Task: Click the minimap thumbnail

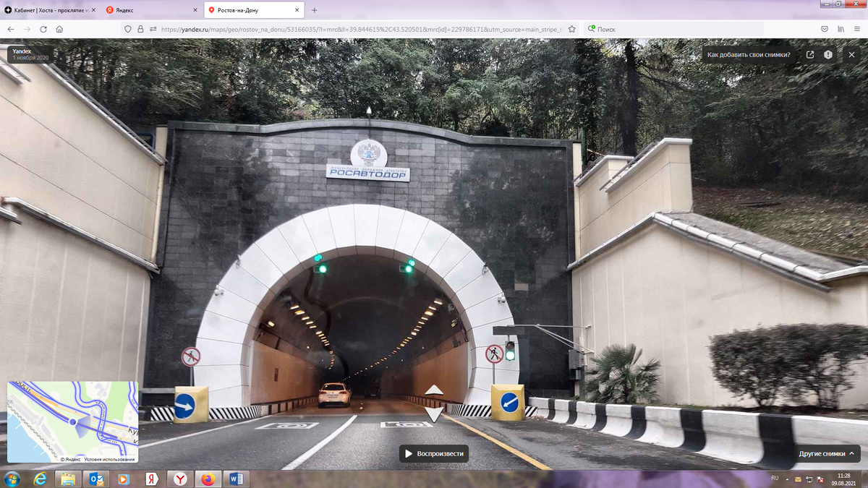Action: coord(72,421)
